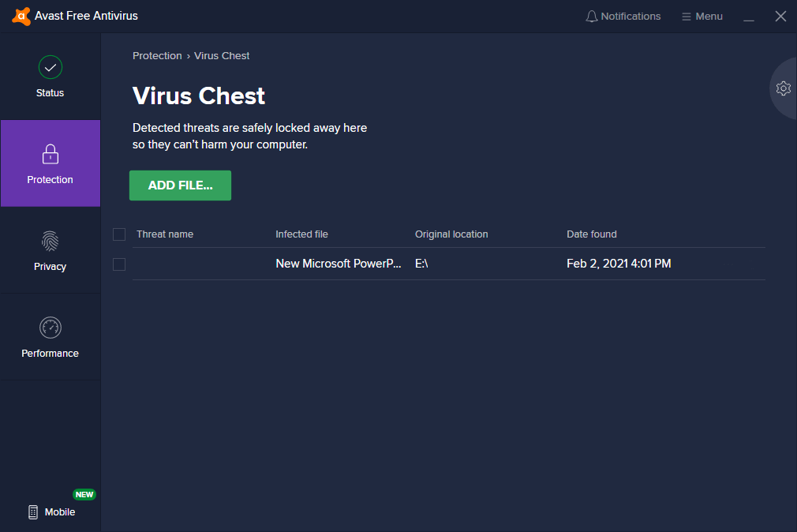Go back via Protection breadcrumb link
Image resolution: width=797 pixels, height=532 pixels.
[x=157, y=56]
